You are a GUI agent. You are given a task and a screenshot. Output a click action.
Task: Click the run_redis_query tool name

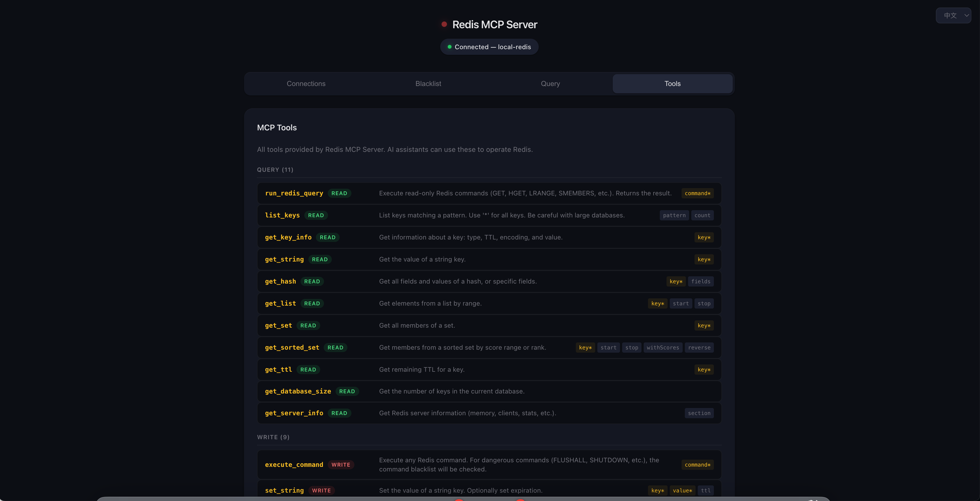click(294, 193)
